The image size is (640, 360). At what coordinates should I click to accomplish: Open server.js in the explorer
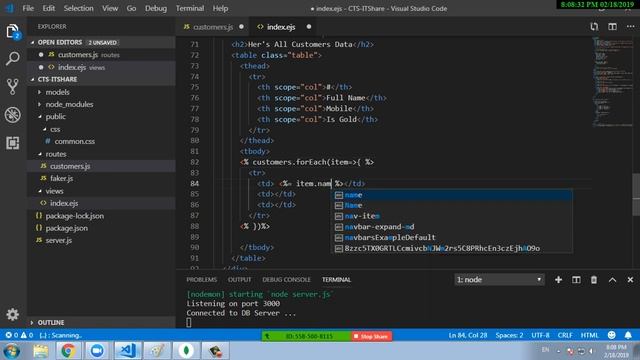(102, 240)
